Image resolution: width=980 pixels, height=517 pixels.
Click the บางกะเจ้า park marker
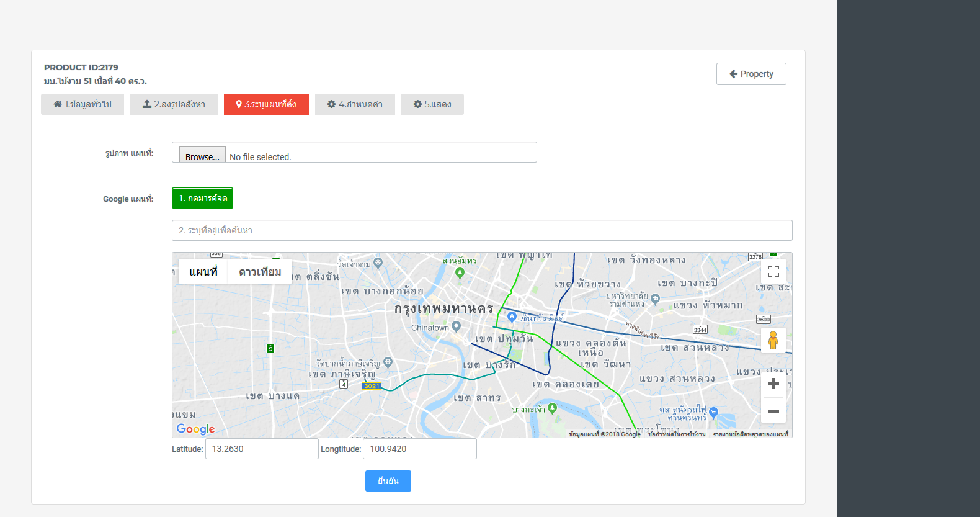pyautogui.click(x=552, y=408)
